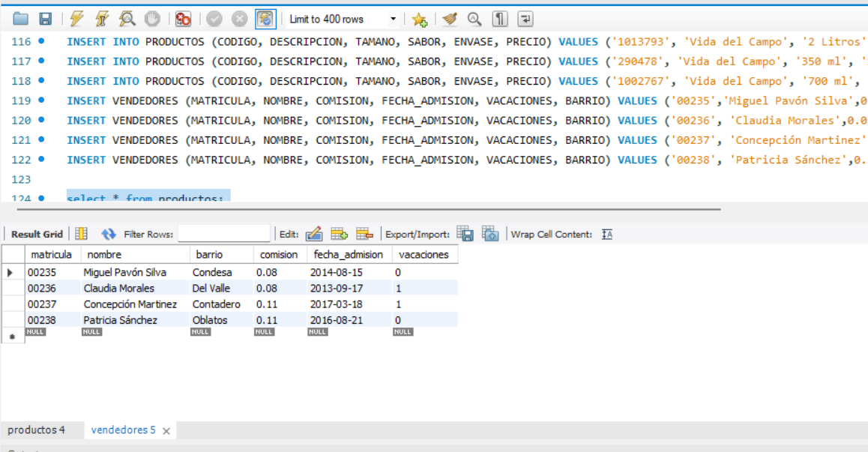Focus the Filter Rows input field
This screenshot has height=452, width=868.
(223, 234)
